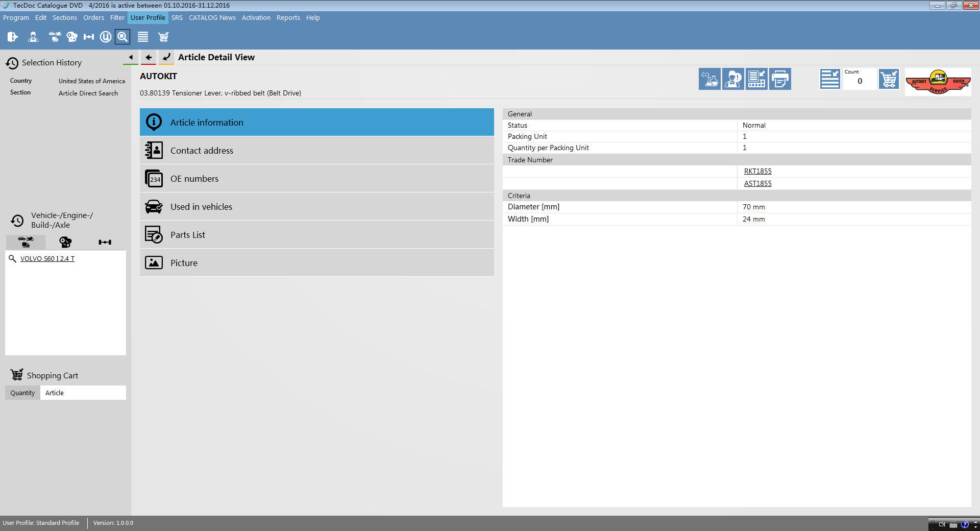Viewport: 980px width, 531px height.
Task: Go back using the left arrow button
Action: 149,57
